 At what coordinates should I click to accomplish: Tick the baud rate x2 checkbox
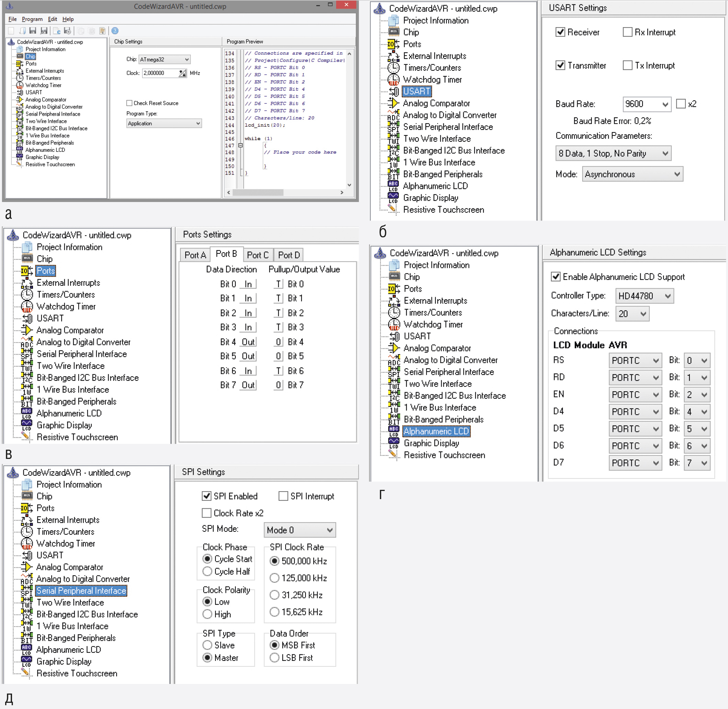[x=681, y=103]
